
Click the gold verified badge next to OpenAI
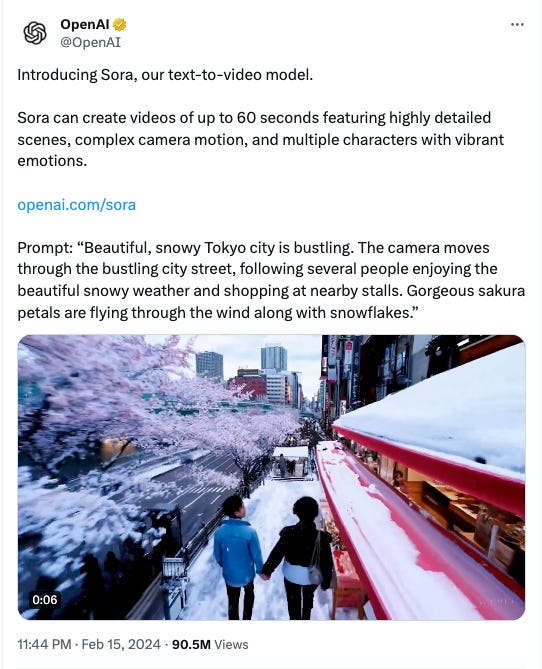pos(119,25)
